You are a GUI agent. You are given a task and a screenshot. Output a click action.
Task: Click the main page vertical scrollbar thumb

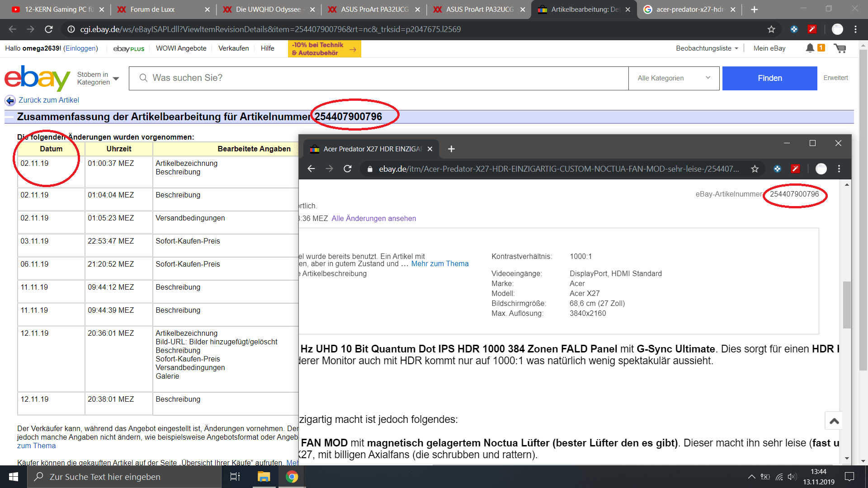tap(863, 210)
